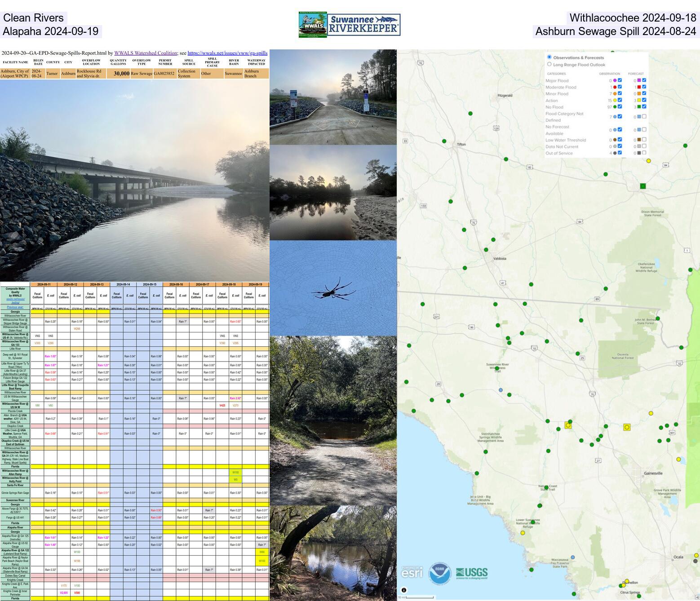700x601 pixels.
Task: Uncheck Major Flood forecast checkbox
Action: (x=644, y=80)
